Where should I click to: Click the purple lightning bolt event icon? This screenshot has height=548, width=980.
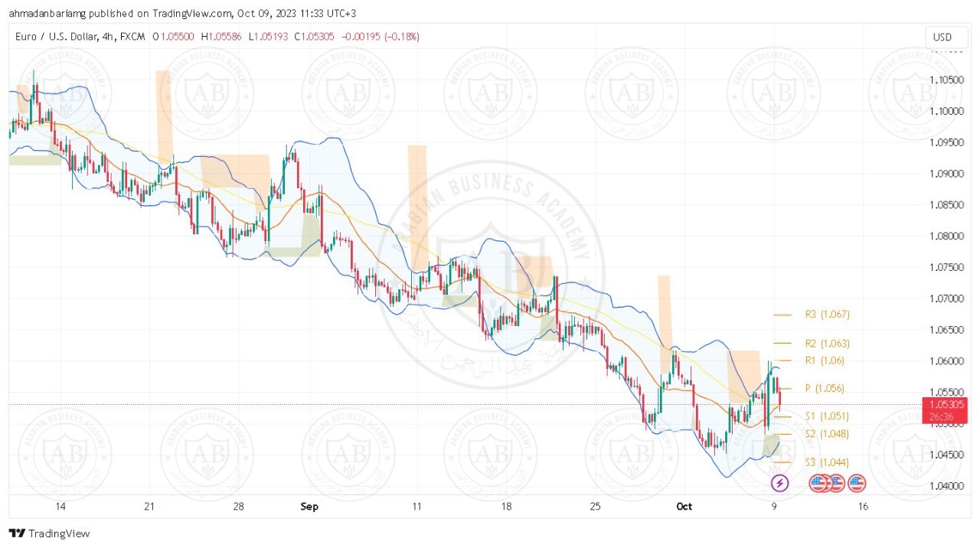779,483
